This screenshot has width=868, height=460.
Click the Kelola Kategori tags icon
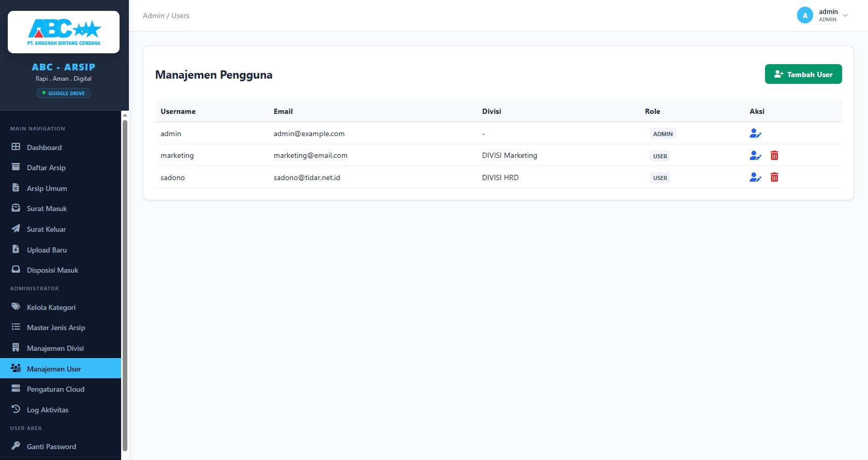click(16, 307)
